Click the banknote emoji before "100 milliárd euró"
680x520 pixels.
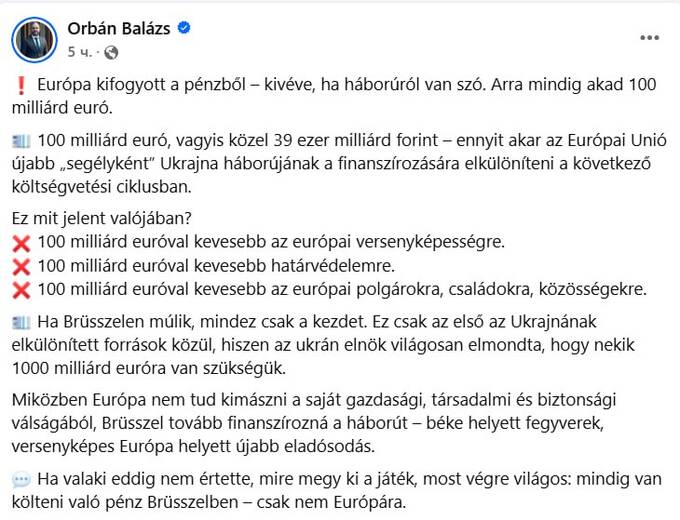point(21,141)
